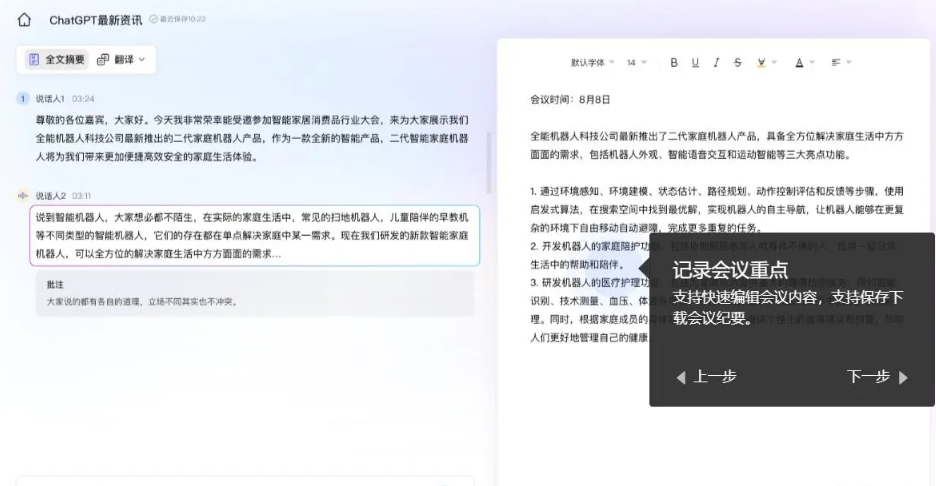
Task: Apply bold formatting with the B icon
Action: [x=674, y=63]
